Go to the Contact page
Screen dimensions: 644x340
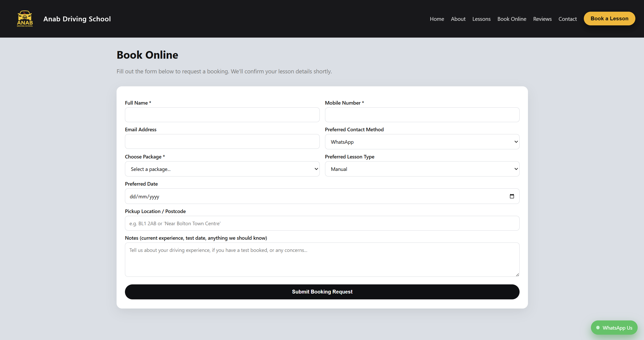[x=568, y=19]
